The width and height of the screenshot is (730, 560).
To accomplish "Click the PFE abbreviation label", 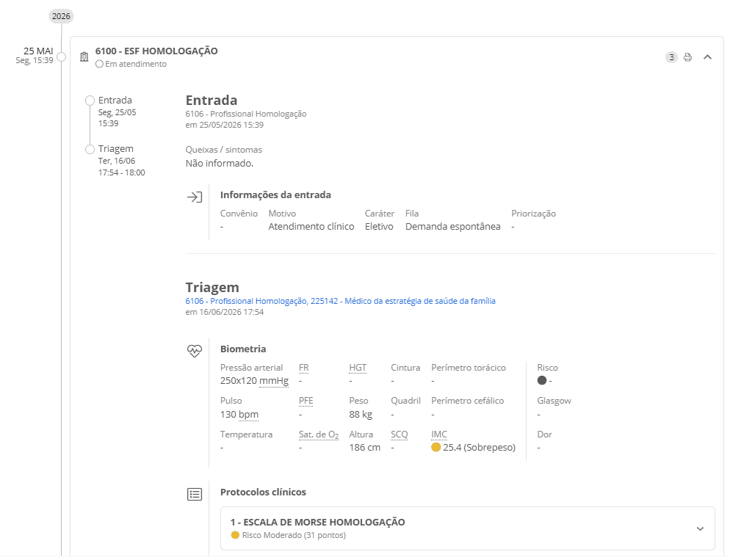I will tap(306, 401).
